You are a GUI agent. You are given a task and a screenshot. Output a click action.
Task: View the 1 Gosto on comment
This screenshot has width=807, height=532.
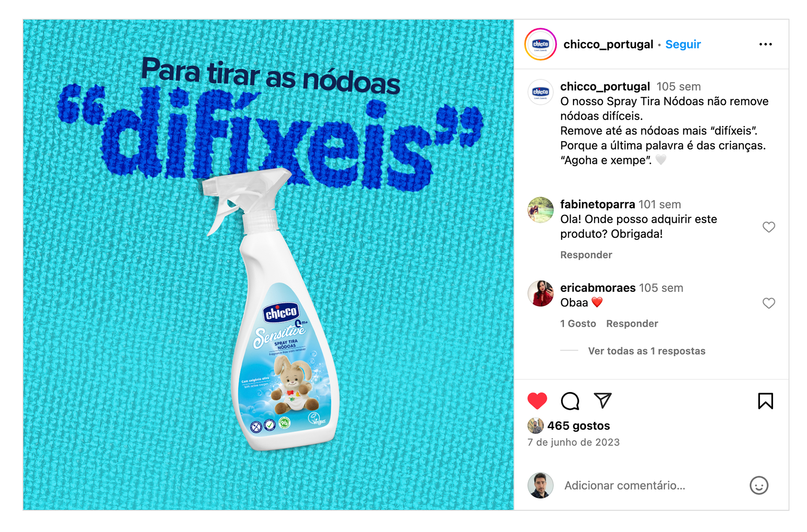(x=578, y=324)
